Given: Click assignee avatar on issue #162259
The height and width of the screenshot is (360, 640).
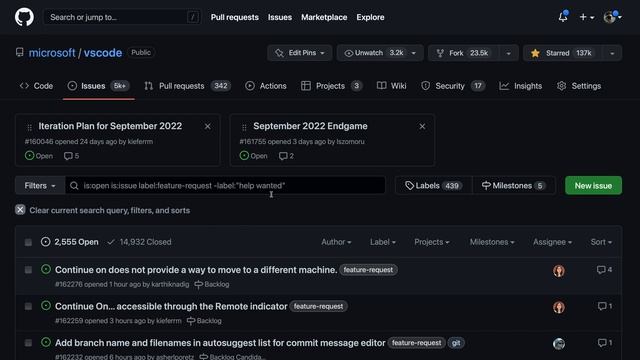Looking at the screenshot, I should pyautogui.click(x=559, y=307).
